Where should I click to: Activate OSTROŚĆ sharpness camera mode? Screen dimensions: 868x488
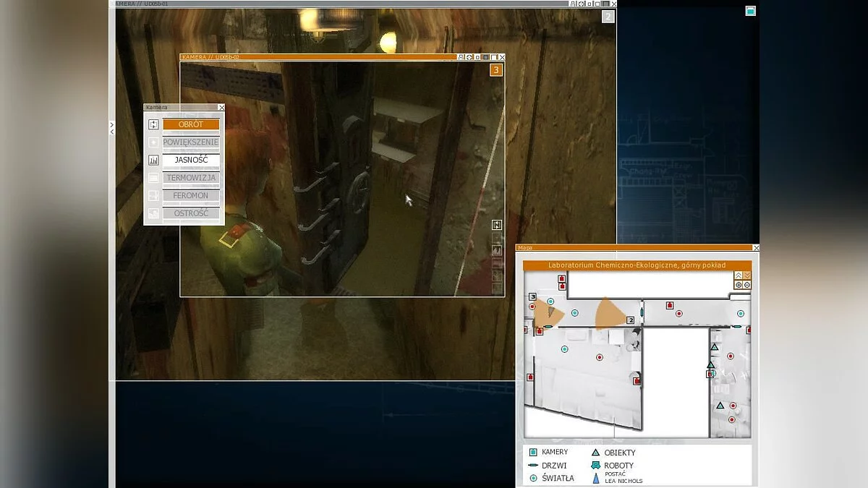(x=191, y=213)
